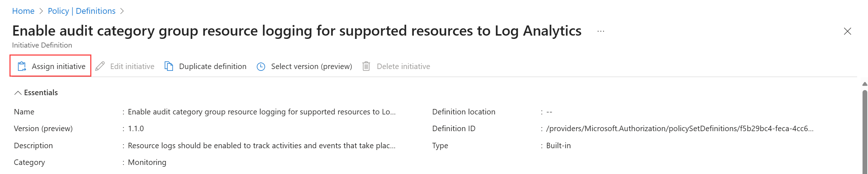Click the Edit initiative pencil icon
The image size is (868, 174).
(x=100, y=66)
